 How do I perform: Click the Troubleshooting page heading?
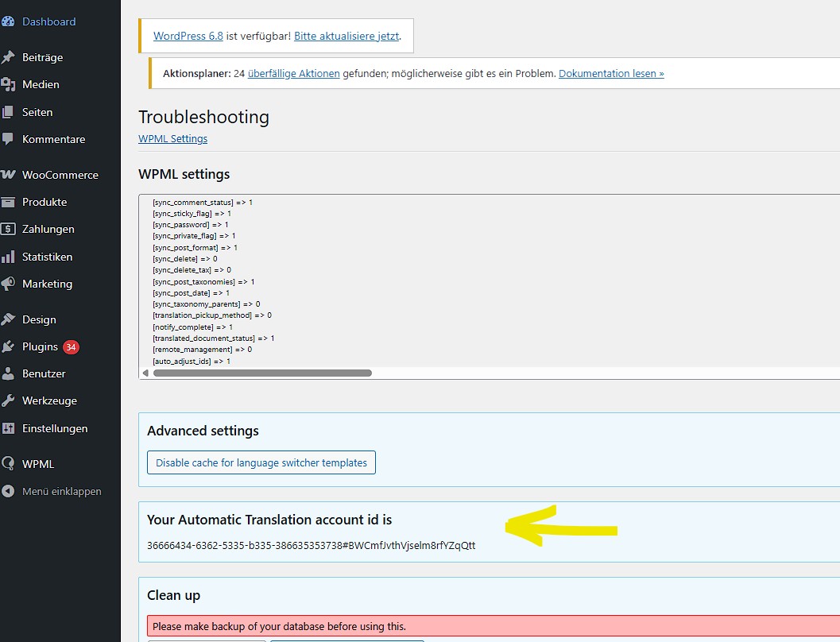203,117
